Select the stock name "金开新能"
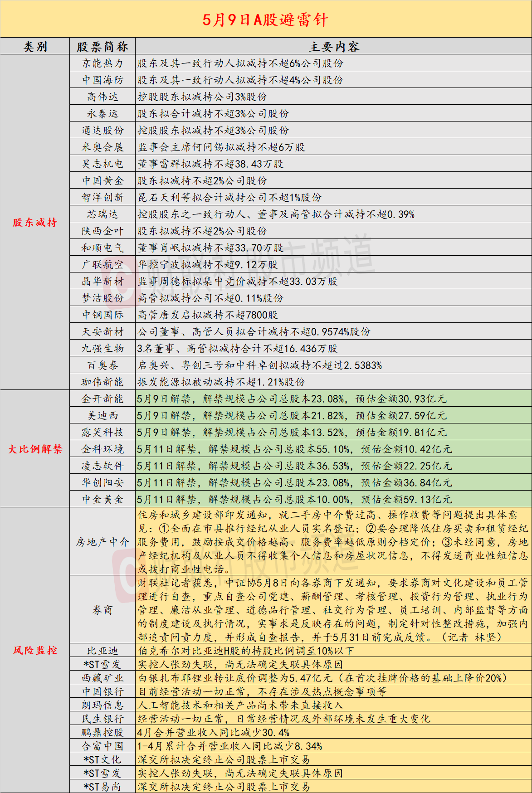This screenshot has height=793, width=532. pos(102,399)
